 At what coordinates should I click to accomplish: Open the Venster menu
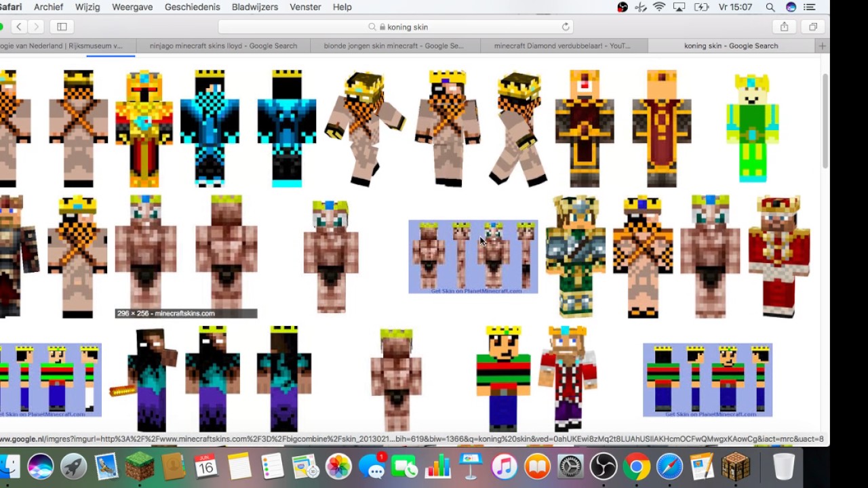(305, 7)
